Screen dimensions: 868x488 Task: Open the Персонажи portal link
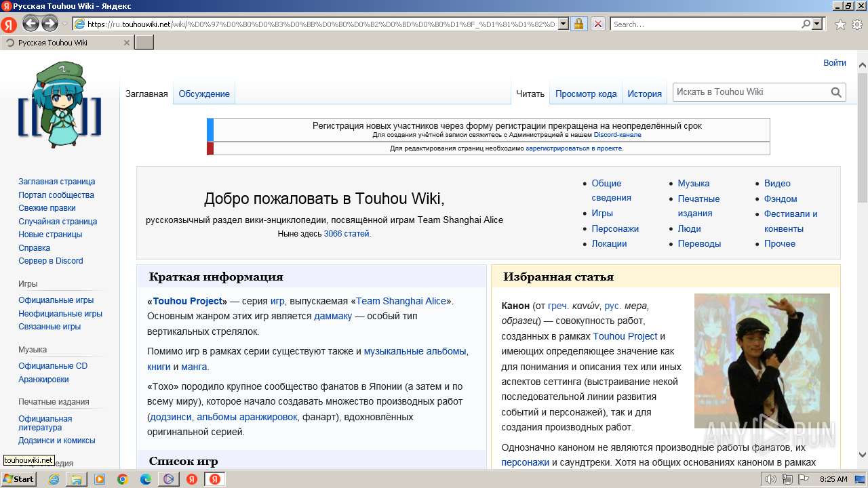point(615,228)
